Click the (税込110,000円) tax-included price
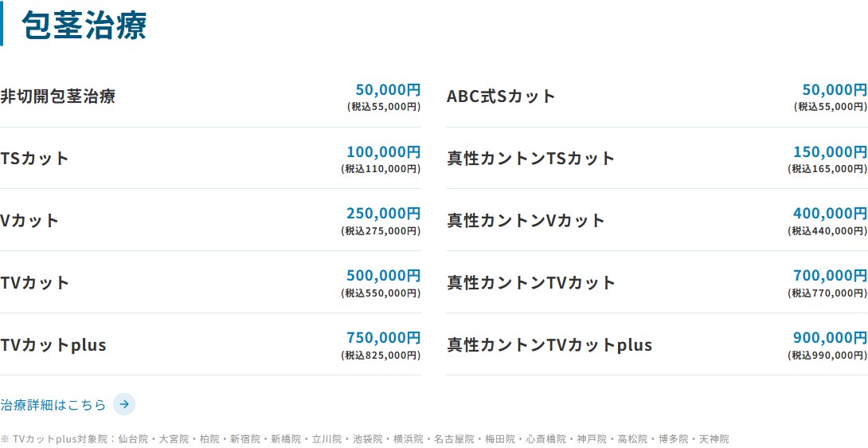This screenshot has width=868, height=448. point(381,169)
